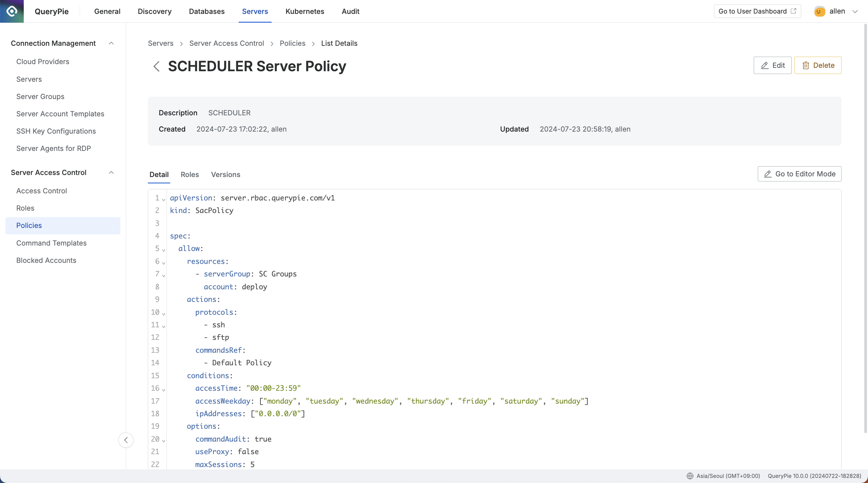Click the Policies breadcrumb link

tap(293, 43)
